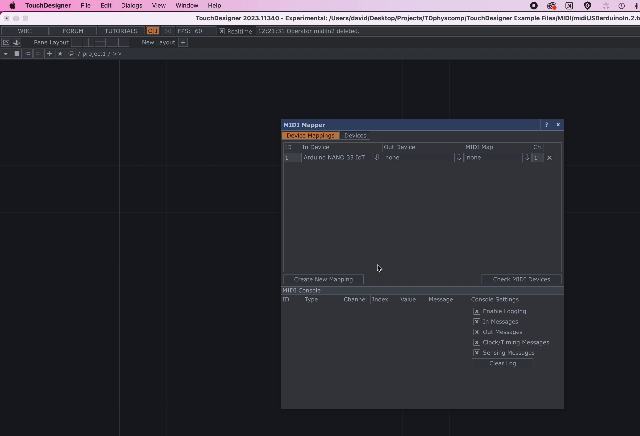640x436 pixels.
Task: Click the WIKI button
Action: tap(24, 31)
